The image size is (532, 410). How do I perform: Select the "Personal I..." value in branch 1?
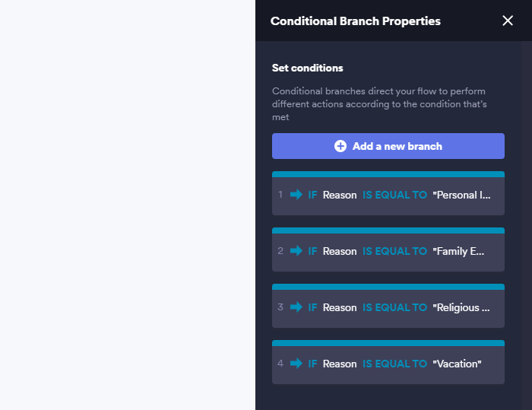pos(461,195)
